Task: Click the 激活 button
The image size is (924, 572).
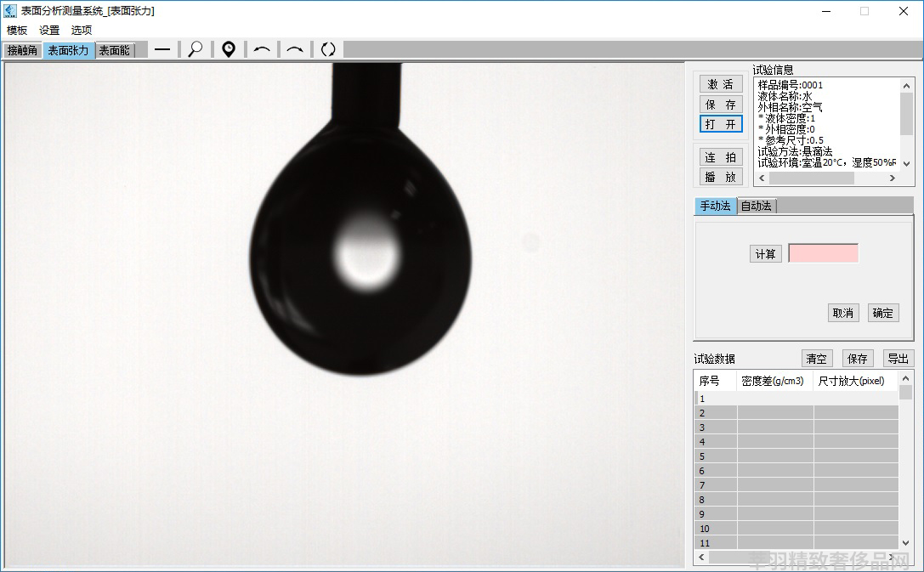Action: [721, 84]
